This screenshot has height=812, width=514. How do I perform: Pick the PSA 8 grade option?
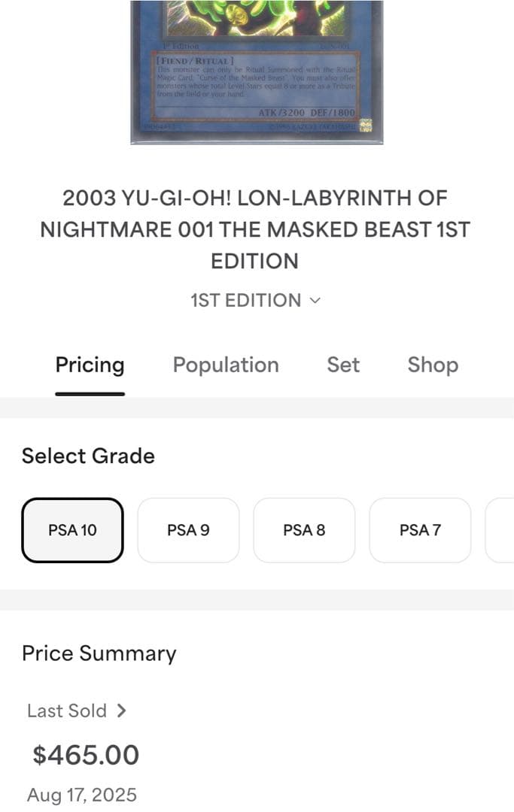[304, 530]
